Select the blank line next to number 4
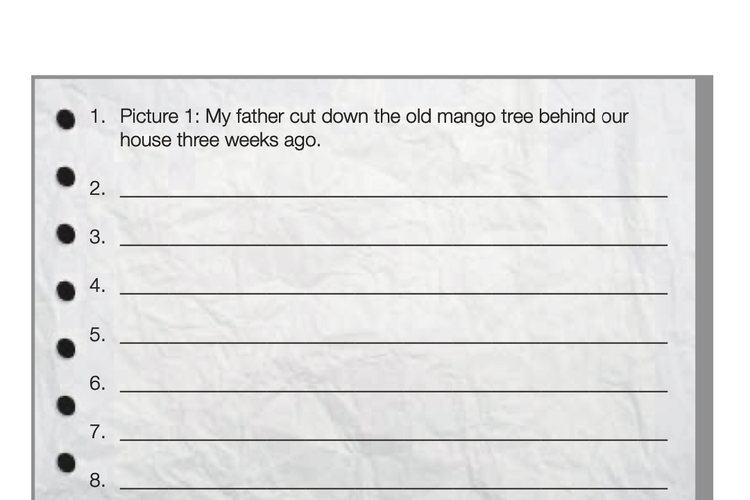Viewport: 750px width, 500px height. click(x=394, y=293)
